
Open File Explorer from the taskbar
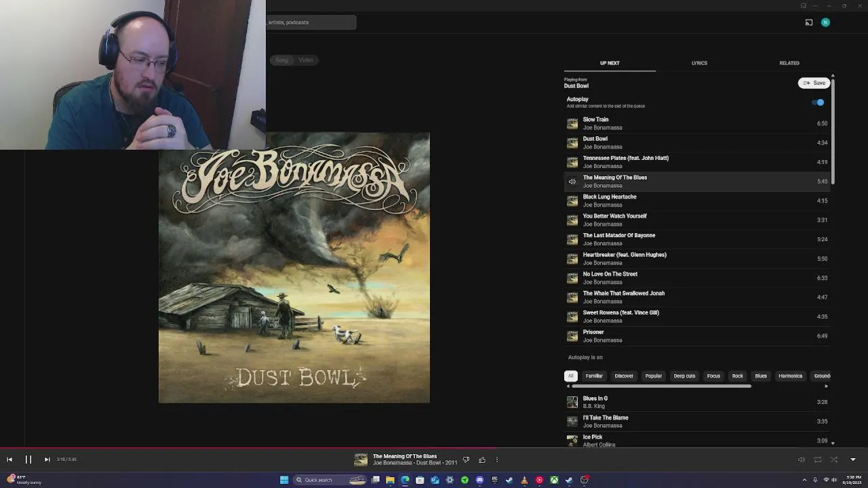[390, 480]
